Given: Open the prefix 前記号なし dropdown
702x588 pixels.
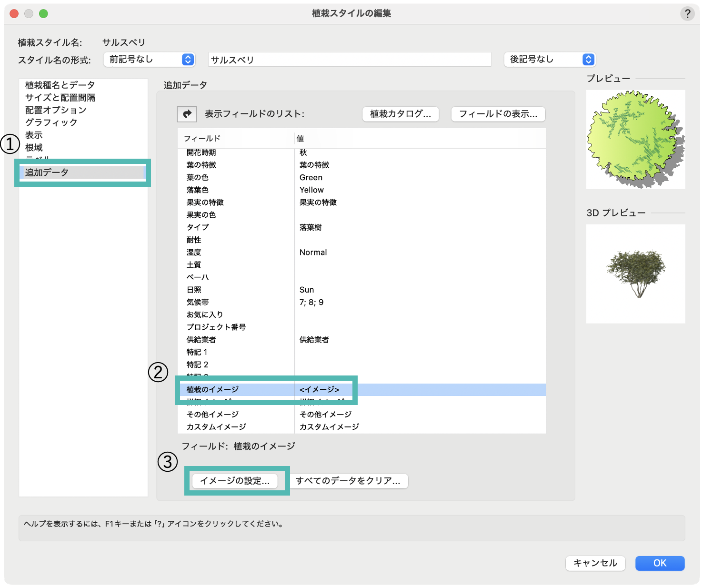Looking at the screenshot, I should (149, 60).
